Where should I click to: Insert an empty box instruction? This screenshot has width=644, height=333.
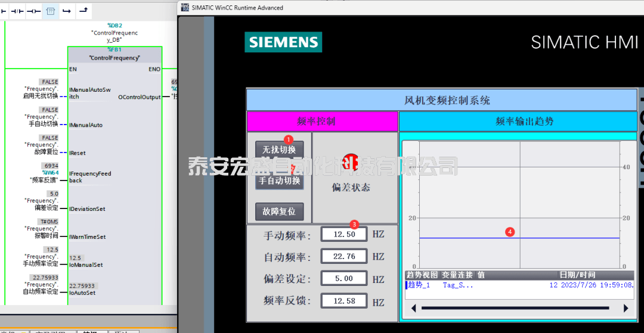pyautogui.click(x=51, y=11)
